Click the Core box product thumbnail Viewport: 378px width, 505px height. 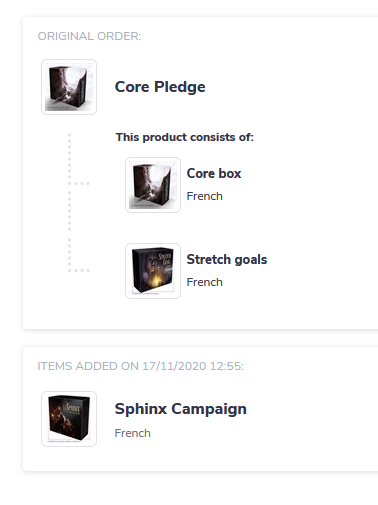click(x=153, y=185)
